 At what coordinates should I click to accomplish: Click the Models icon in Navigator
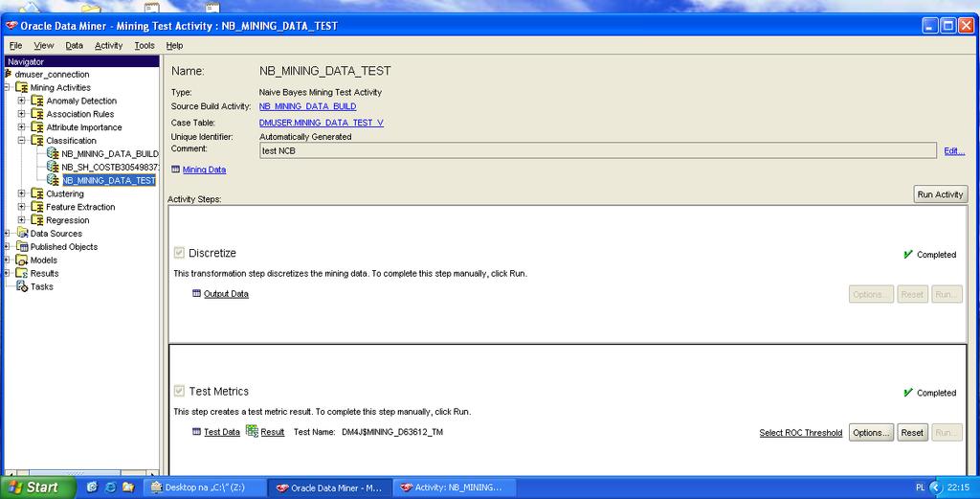pos(22,261)
